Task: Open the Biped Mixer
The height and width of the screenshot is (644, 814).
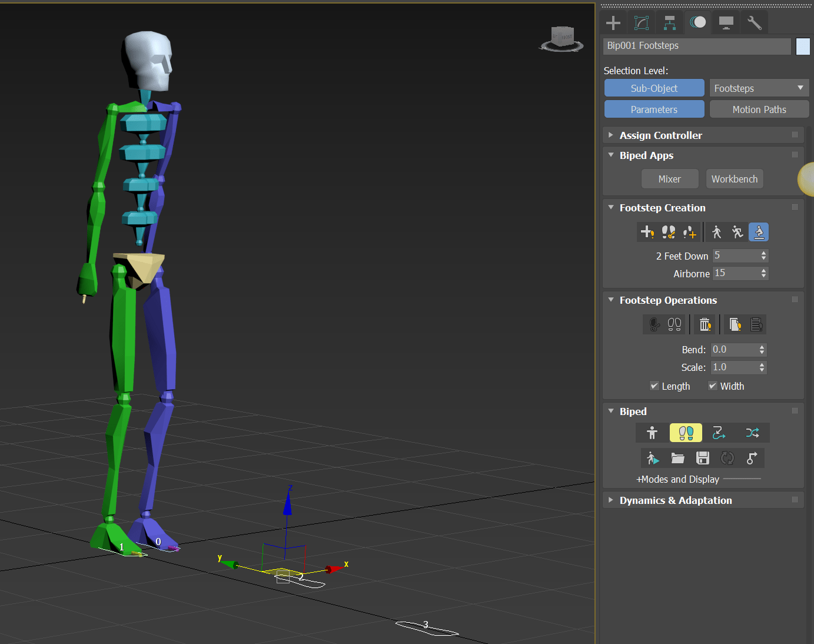Action: point(669,179)
